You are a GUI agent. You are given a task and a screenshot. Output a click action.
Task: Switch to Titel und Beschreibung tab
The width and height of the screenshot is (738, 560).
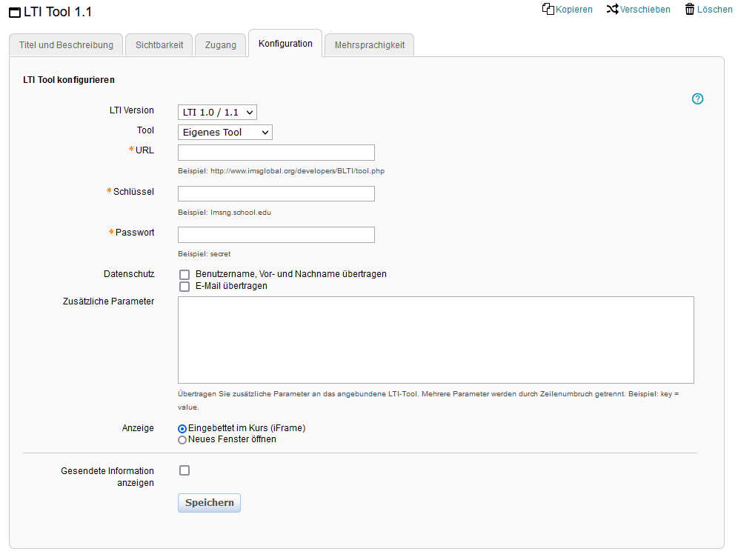[65, 44]
